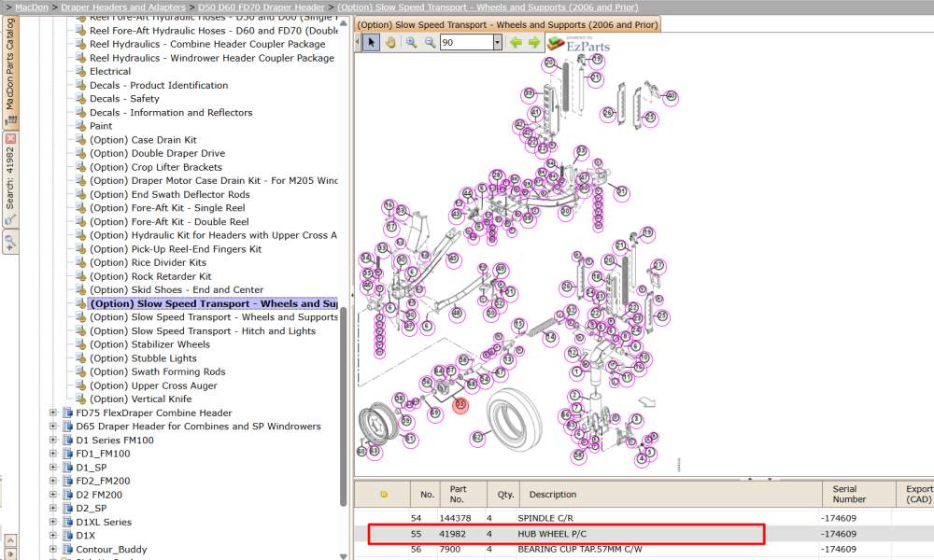Select the Slow Speed Transport diagram tab
This screenshot has height=560, width=934.
(507, 24)
